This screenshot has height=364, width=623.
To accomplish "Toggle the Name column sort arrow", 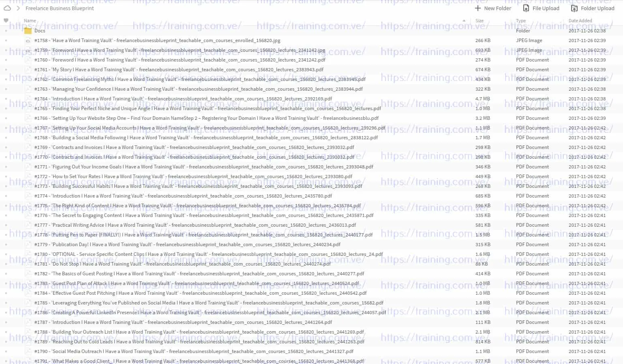I will [464, 21].
